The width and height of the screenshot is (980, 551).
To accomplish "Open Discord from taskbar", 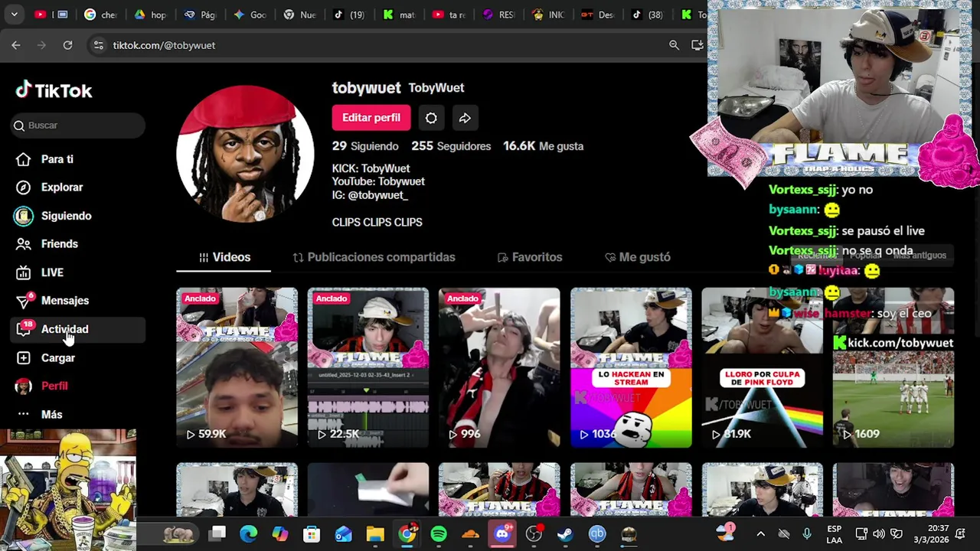I will pyautogui.click(x=502, y=533).
